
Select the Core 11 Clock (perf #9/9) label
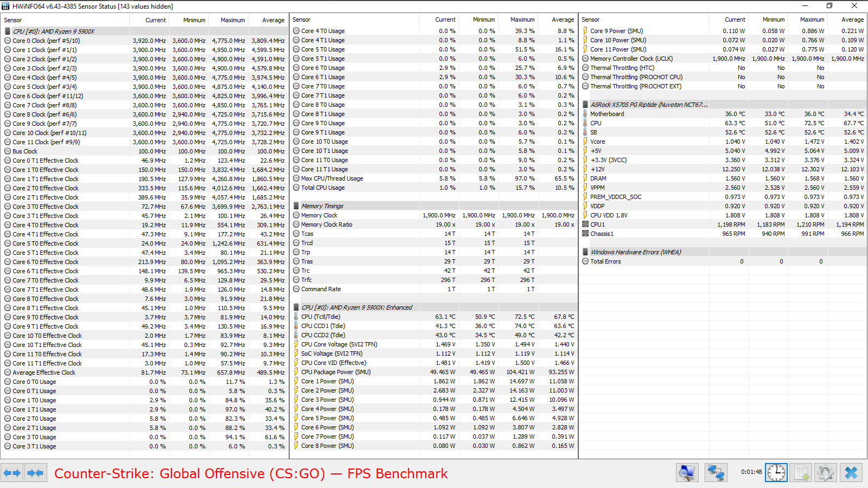coord(46,142)
